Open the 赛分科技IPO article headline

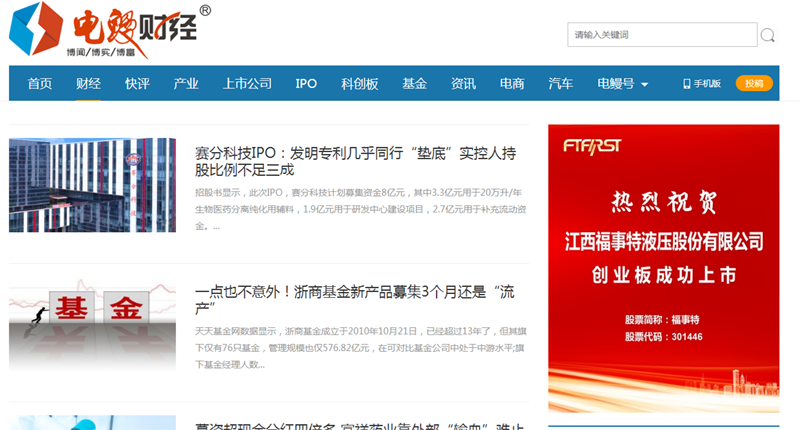[355, 162]
